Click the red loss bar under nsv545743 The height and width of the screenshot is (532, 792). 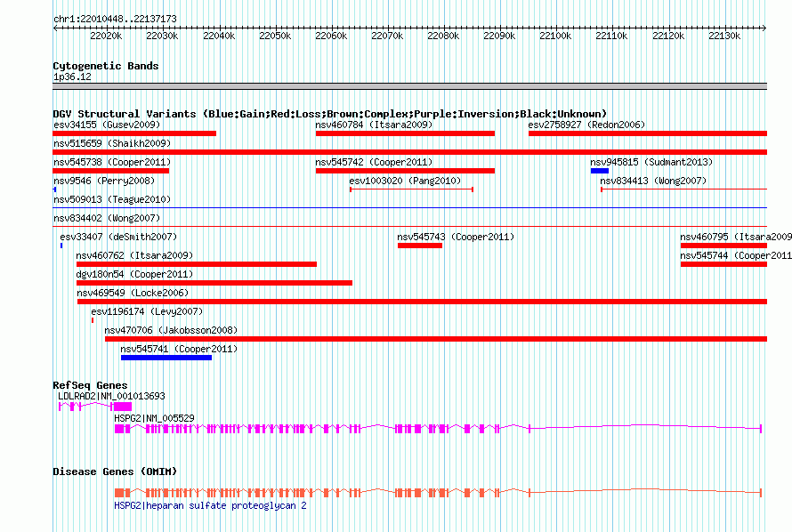click(x=420, y=246)
